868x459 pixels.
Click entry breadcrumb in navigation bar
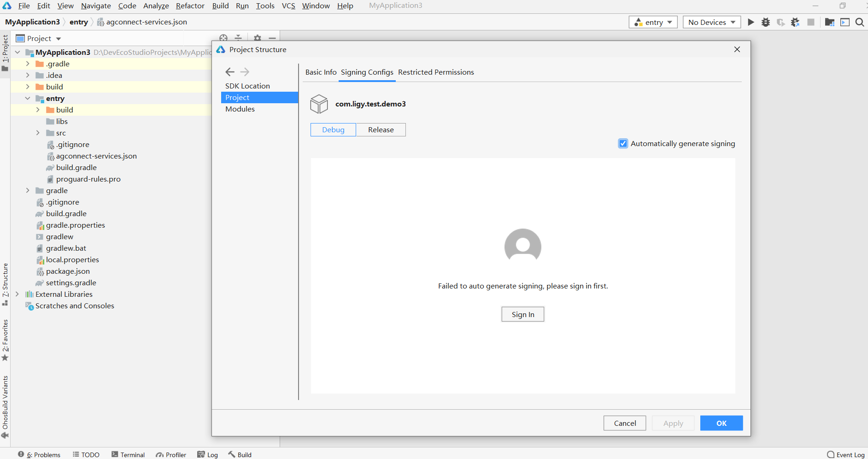pyautogui.click(x=79, y=22)
